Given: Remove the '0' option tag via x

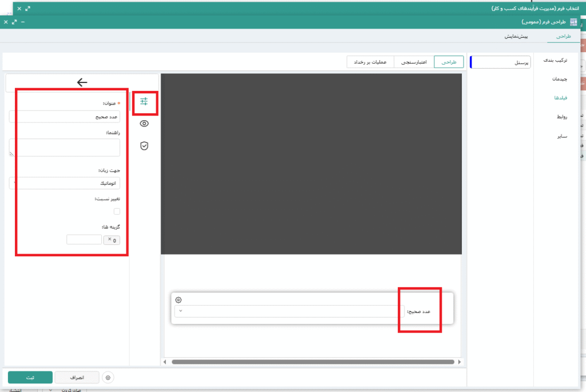Looking at the screenshot, I should pos(109,239).
